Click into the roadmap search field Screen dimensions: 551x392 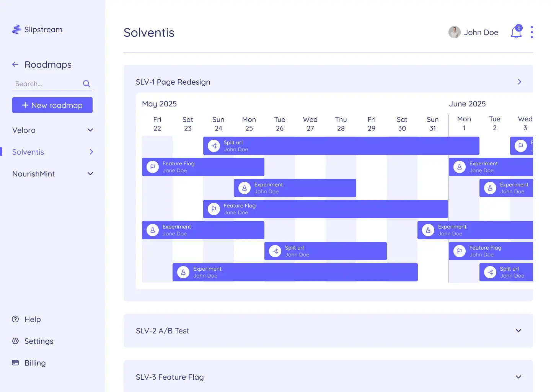[x=42, y=83]
